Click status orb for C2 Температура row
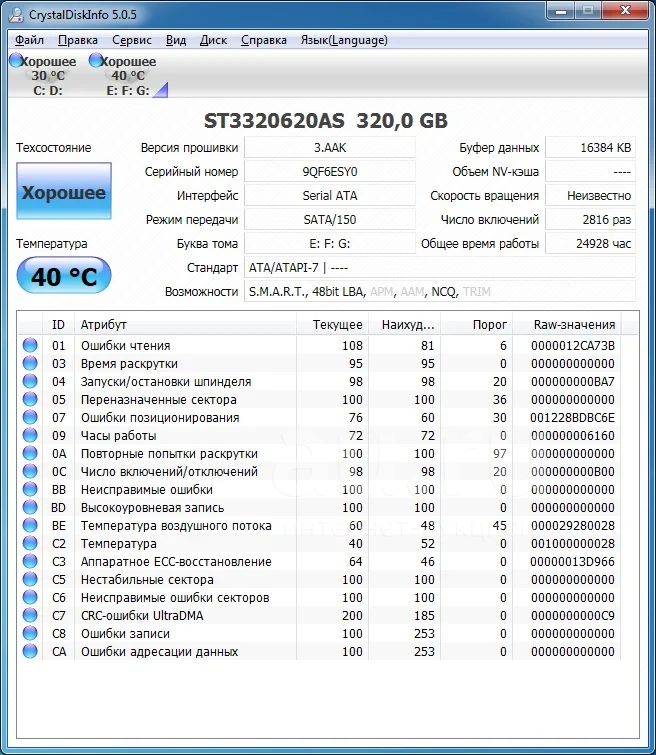The width and height of the screenshot is (656, 755). (30, 543)
